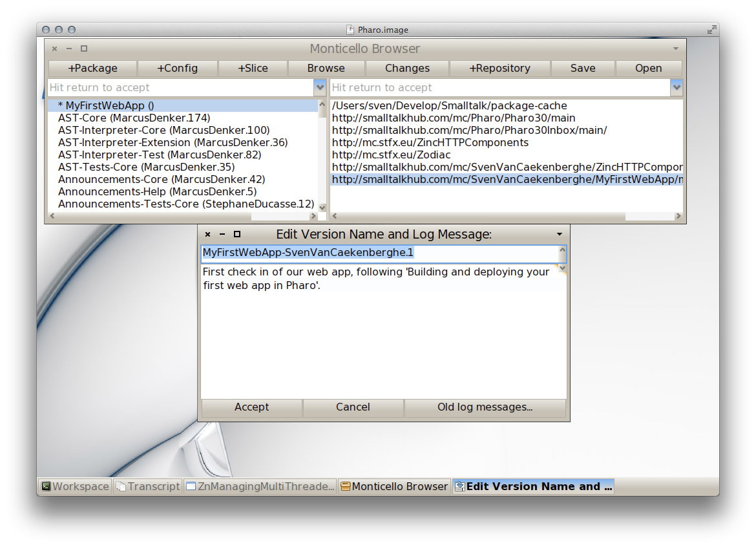
Task: Focus the package filter search field
Action: click(181, 88)
